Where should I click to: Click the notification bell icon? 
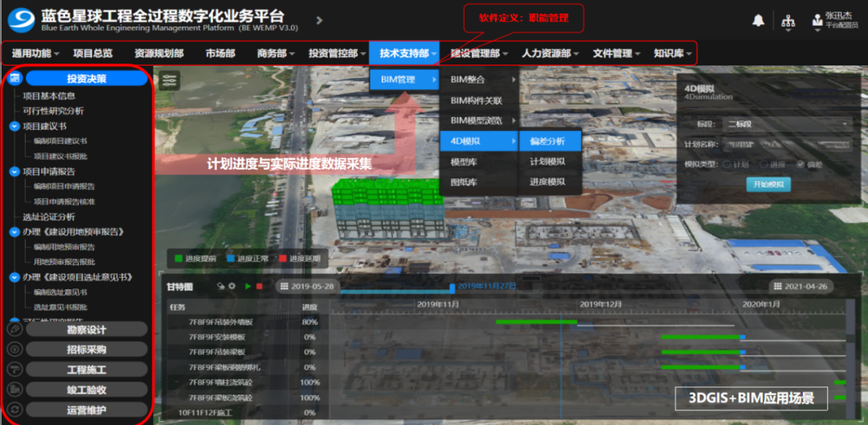[758, 21]
